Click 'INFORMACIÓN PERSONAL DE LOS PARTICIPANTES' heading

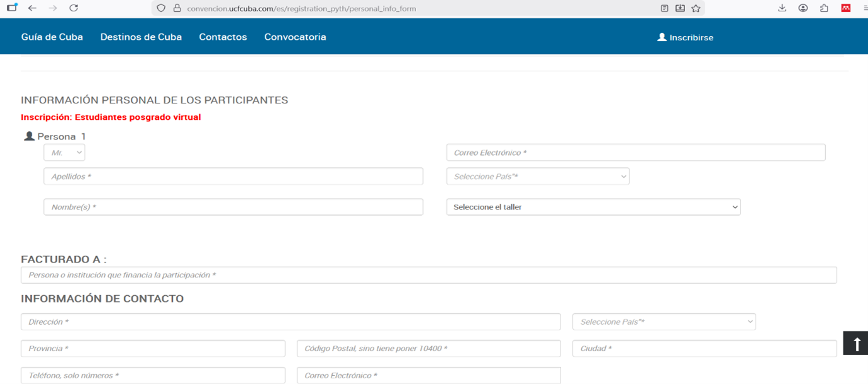coord(155,100)
